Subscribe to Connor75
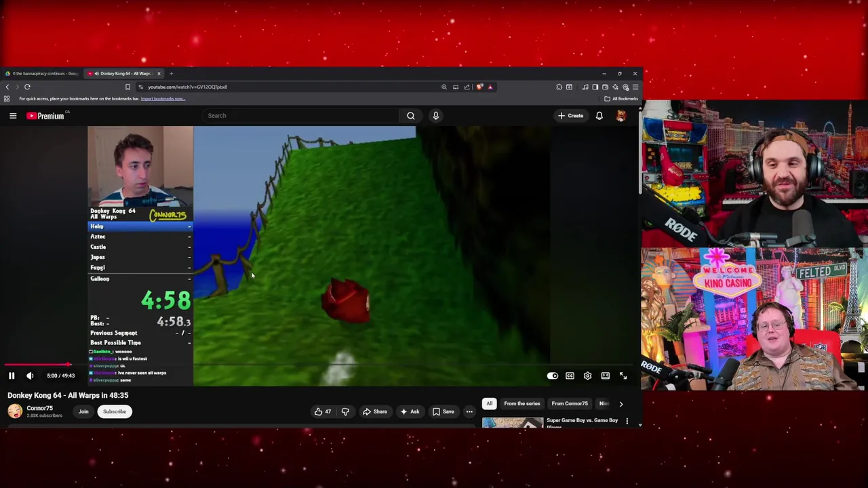The height and width of the screenshot is (488, 868). pyautogui.click(x=115, y=411)
